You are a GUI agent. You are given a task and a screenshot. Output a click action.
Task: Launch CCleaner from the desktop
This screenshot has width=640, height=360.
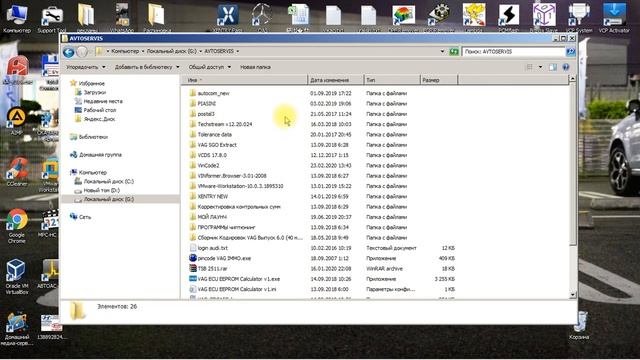tap(17, 171)
